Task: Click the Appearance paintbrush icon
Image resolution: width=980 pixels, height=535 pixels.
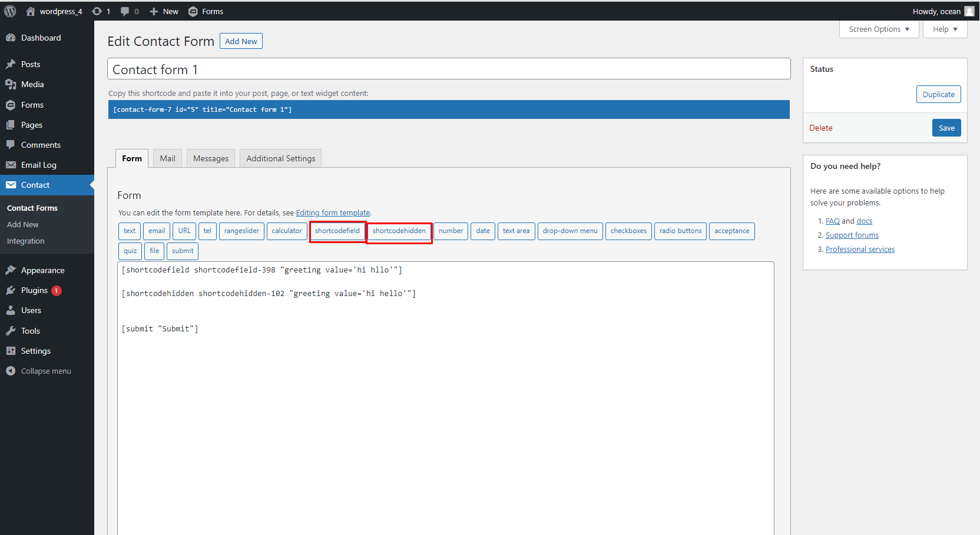Action: [12, 270]
